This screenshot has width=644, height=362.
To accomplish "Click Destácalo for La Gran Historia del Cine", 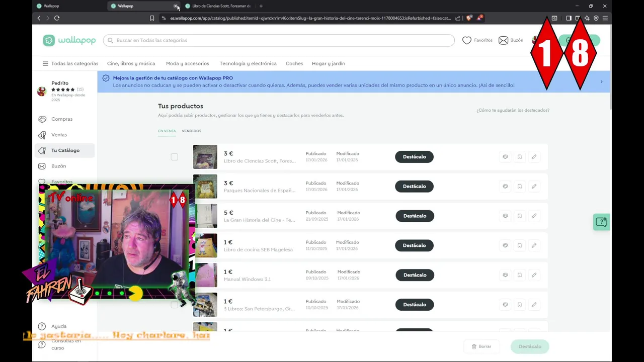I will point(415,216).
